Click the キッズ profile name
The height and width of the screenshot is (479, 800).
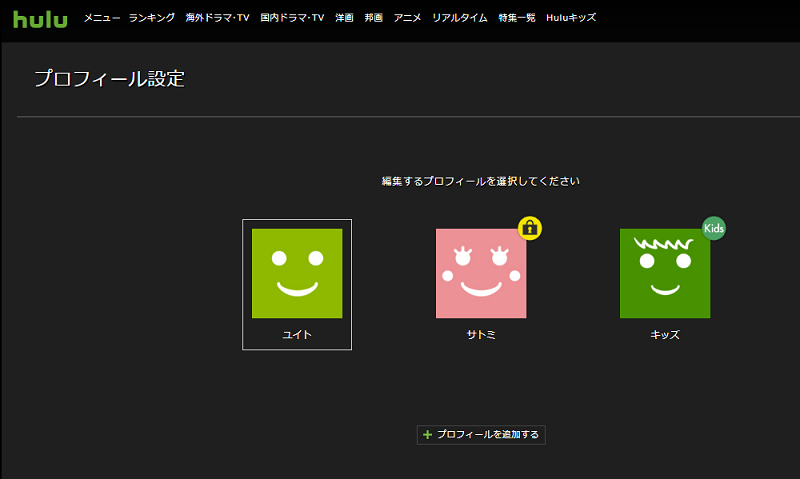coord(665,335)
